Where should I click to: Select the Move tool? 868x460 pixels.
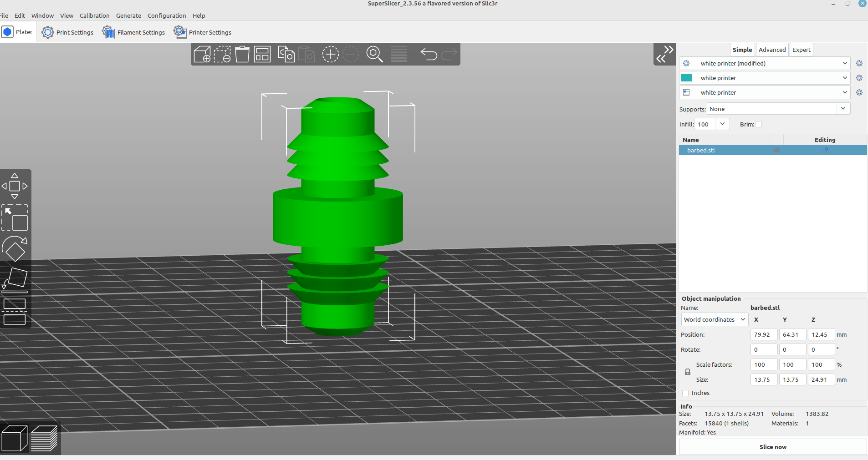[x=15, y=186]
